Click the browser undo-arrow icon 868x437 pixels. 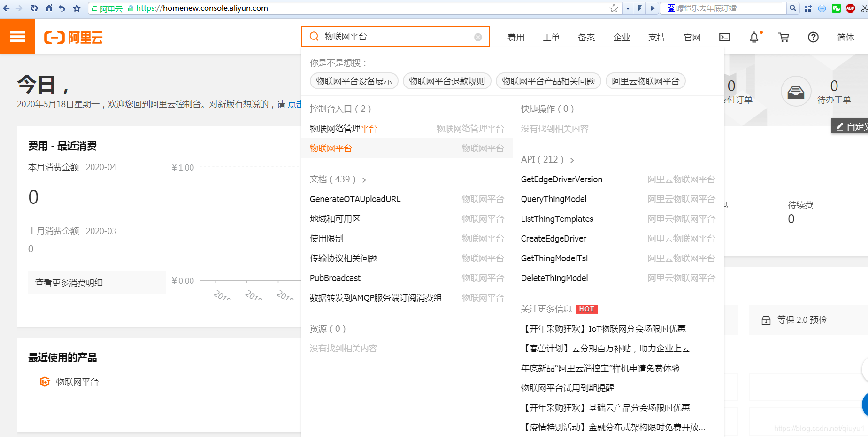coord(62,8)
